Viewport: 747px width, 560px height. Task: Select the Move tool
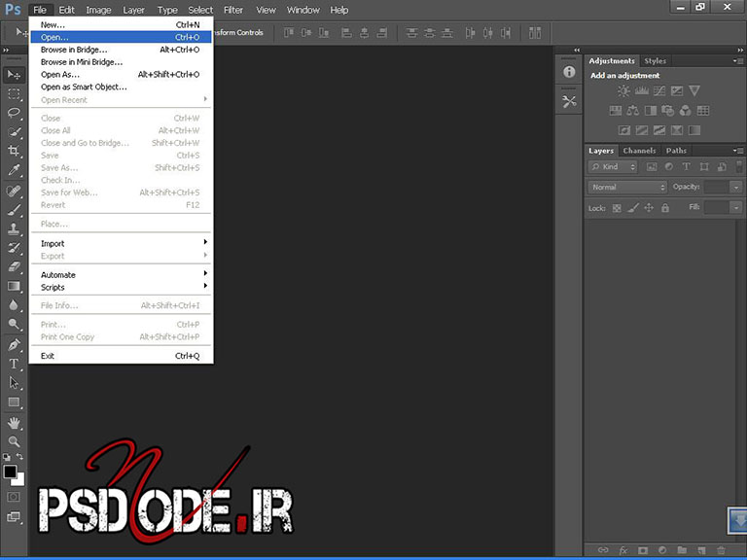point(14,75)
